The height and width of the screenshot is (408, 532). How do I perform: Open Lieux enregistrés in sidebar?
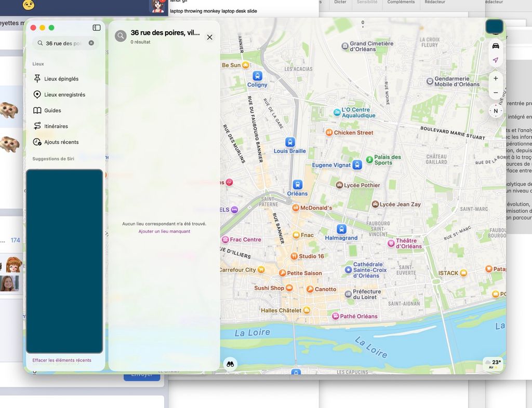coord(64,94)
